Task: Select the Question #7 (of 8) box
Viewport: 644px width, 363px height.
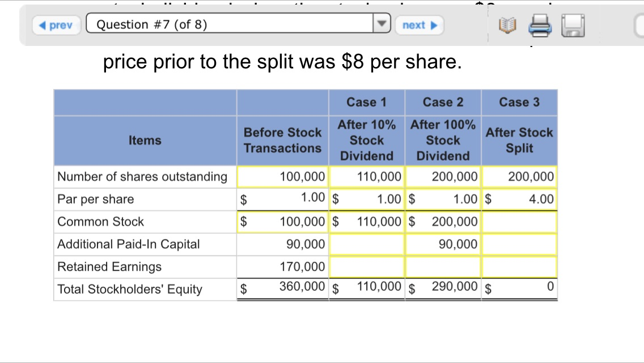Action: coord(238,23)
